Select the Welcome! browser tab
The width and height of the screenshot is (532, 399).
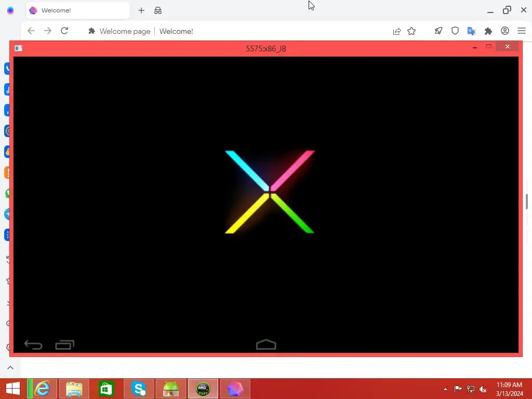[78, 10]
